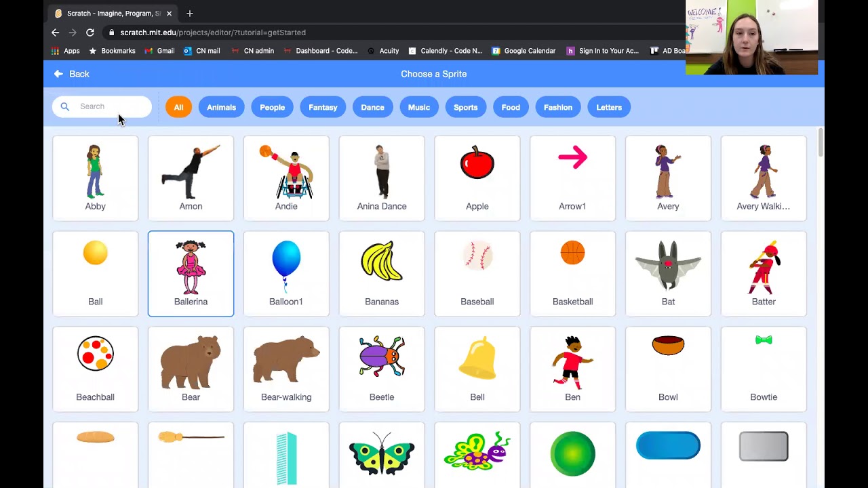Open the CN mail bookmark

(x=201, y=51)
